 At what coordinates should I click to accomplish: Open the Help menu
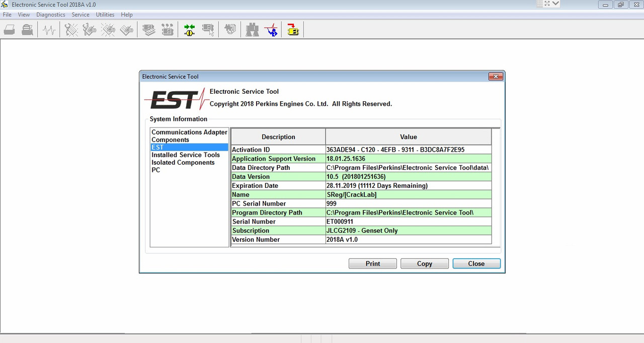tap(127, 15)
